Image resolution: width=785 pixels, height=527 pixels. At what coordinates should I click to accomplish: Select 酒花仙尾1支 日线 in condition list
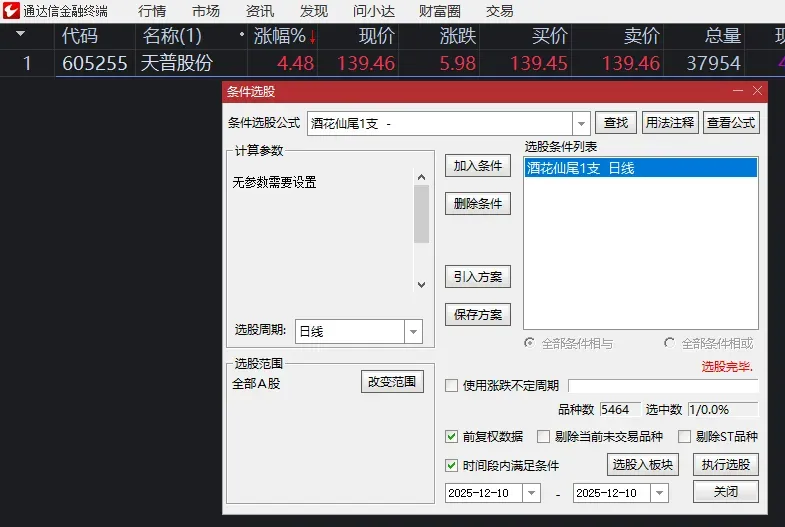(640, 168)
